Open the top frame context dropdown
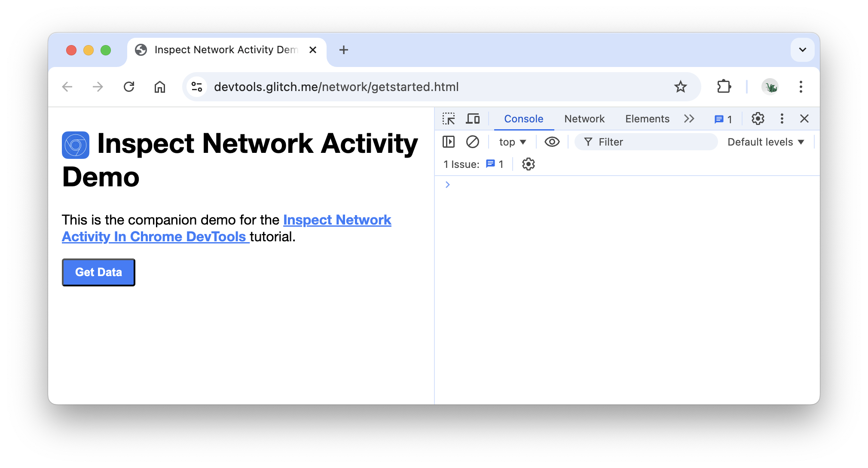This screenshot has width=868, height=468. 513,141
